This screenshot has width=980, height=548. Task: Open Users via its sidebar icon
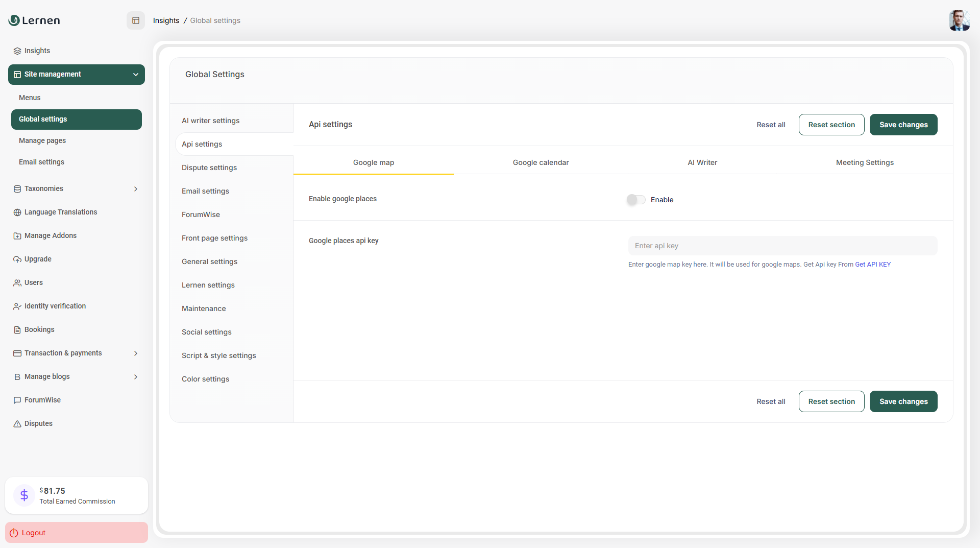click(x=17, y=282)
